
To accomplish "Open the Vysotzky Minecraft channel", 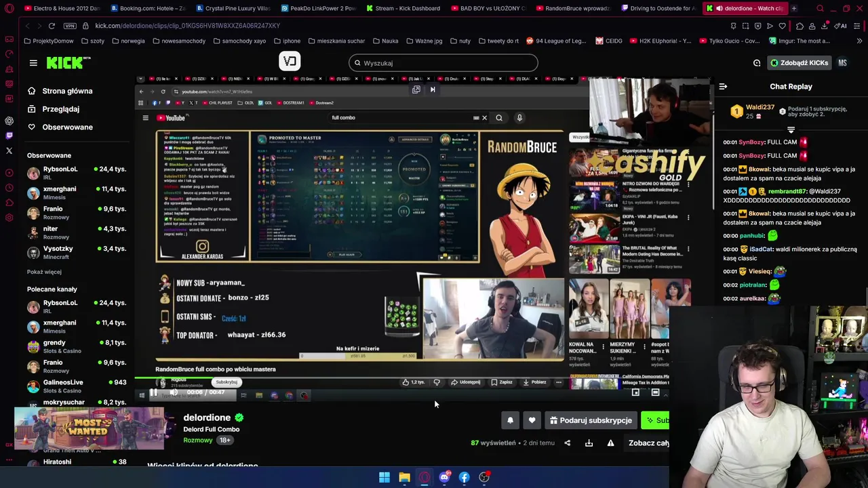I will point(77,252).
